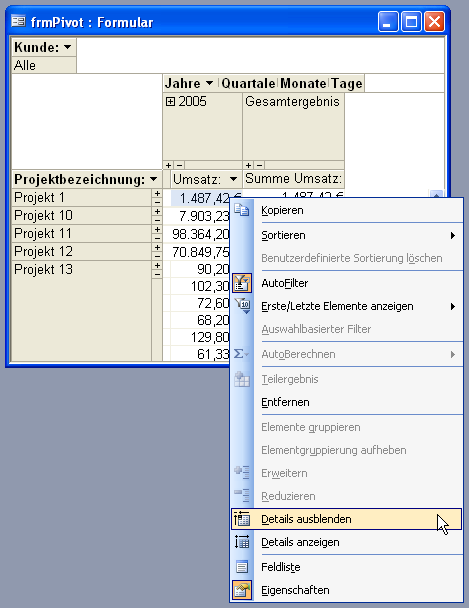Click the Kopieren copy icon in context menu

coord(242,210)
